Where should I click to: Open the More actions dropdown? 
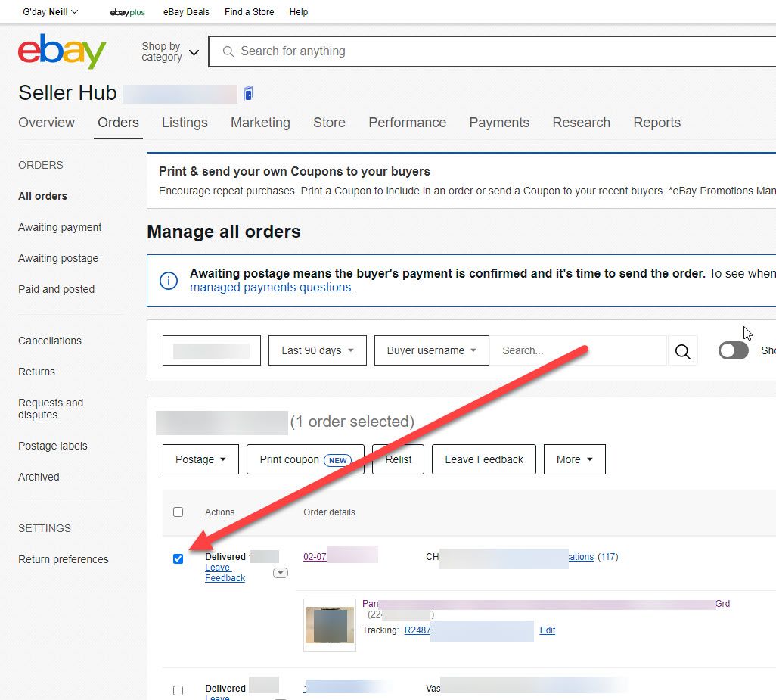point(574,459)
